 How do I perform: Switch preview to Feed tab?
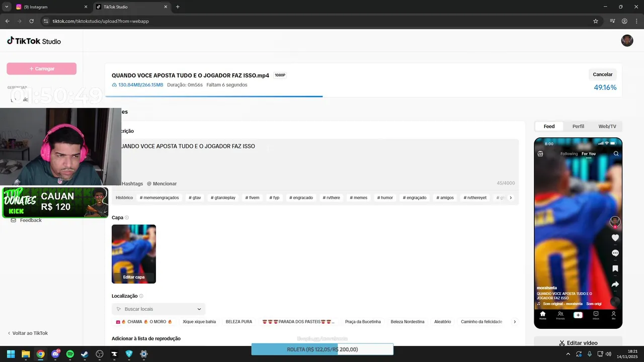point(549,126)
